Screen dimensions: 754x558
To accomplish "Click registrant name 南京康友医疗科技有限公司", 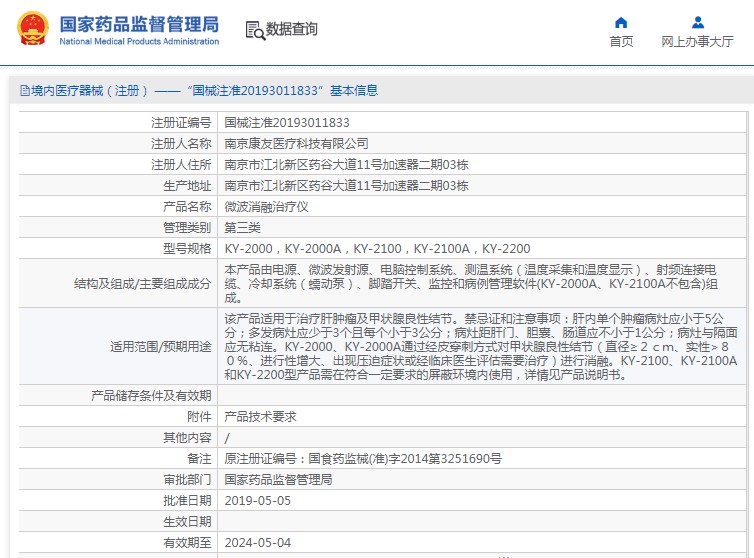I will [296, 143].
